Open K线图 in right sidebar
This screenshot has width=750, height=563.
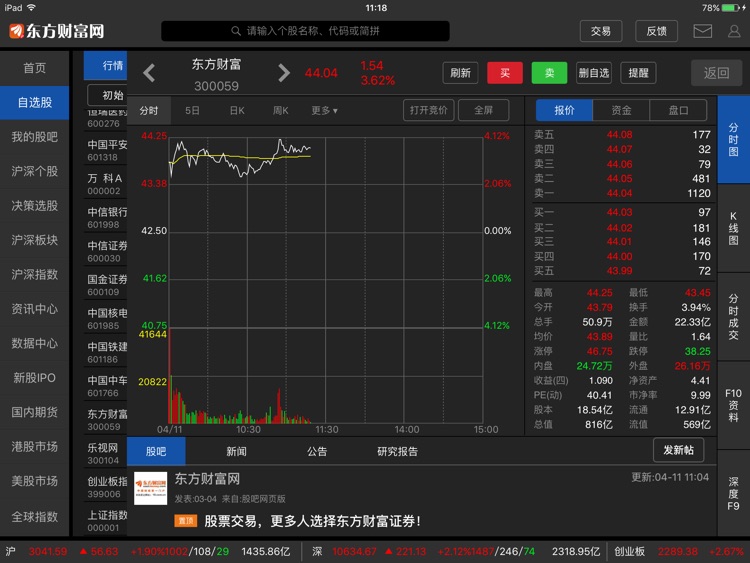pos(733,229)
